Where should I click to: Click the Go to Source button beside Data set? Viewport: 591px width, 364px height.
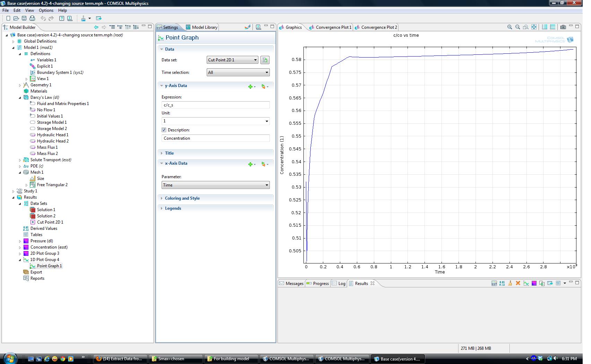tap(265, 60)
